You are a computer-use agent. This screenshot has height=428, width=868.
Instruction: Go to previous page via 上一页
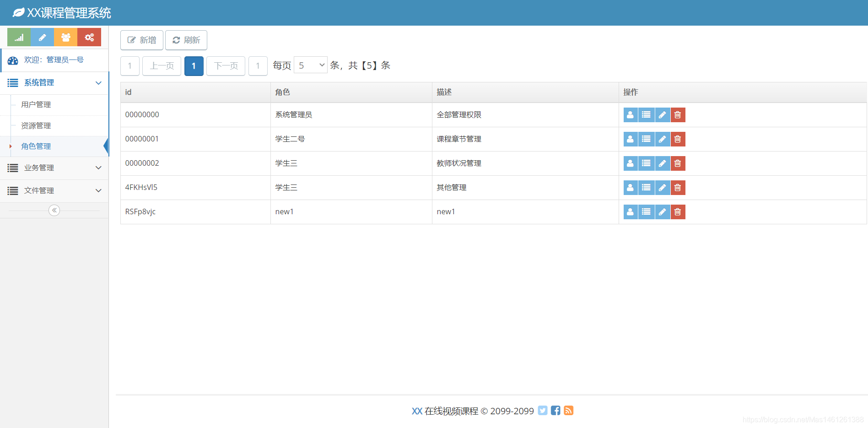162,66
